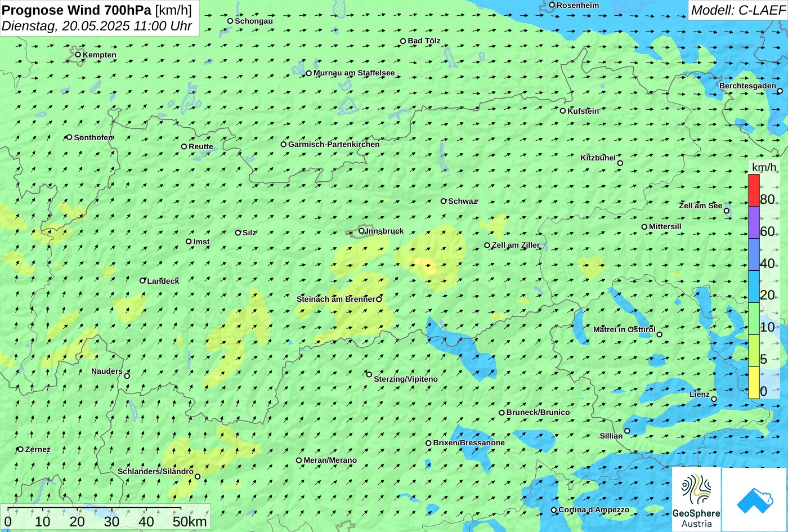Click the Silz town label

pyautogui.click(x=249, y=233)
